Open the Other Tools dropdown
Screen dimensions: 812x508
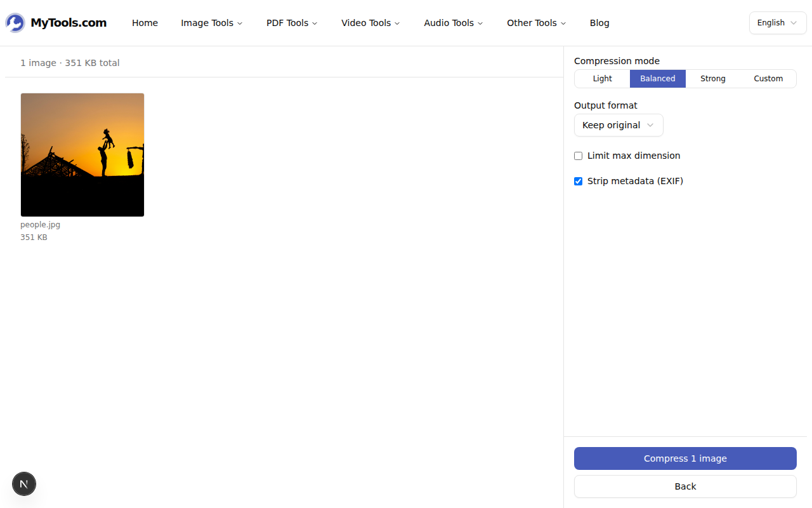[536, 23]
